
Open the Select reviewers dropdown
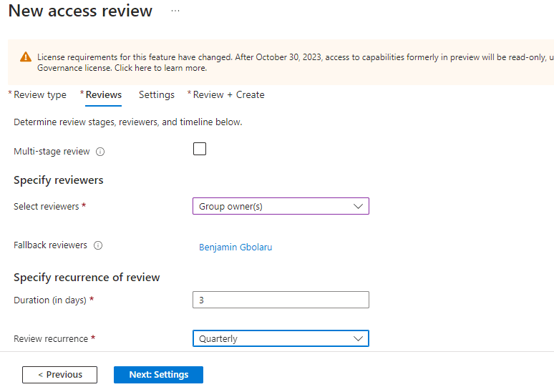(281, 206)
